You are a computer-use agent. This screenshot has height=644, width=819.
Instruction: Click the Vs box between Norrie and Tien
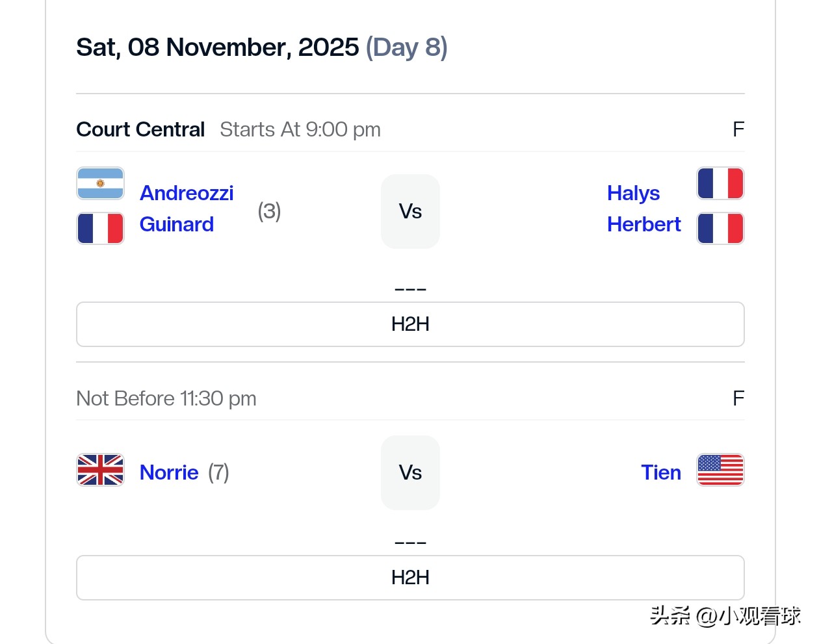[x=410, y=472]
